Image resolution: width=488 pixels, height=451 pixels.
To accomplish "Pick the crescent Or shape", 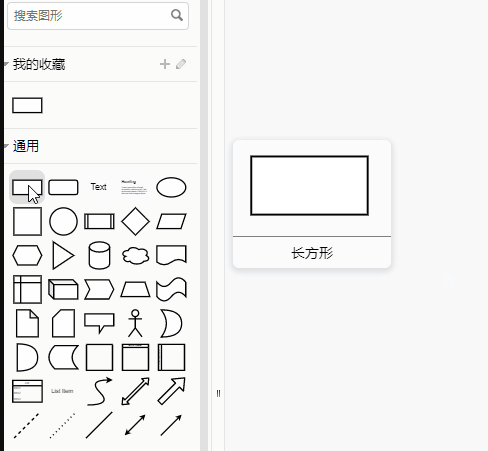I will coord(171,323).
